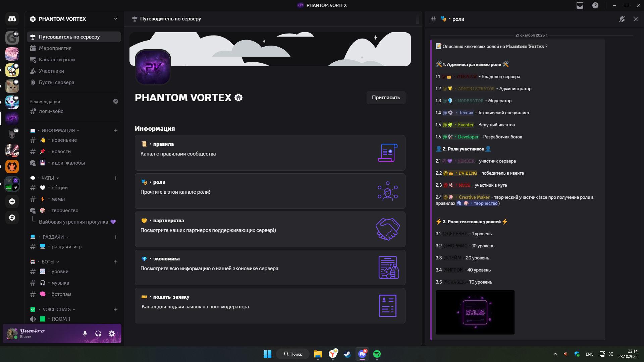The width and height of the screenshot is (644, 362).
Task: Dismiss Рекомендации section with X icon
Action: (x=116, y=101)
